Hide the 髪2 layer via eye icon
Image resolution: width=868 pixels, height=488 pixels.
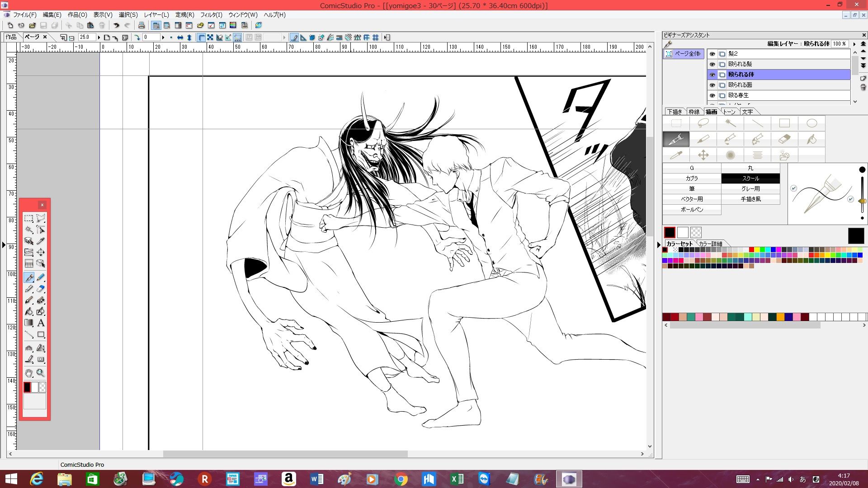click(712, 54)
